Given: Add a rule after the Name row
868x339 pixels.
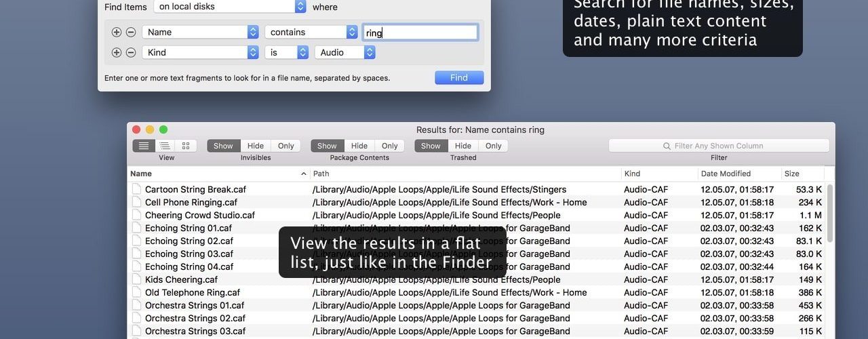Looking at the screenshot, I should tap(117, 32).
